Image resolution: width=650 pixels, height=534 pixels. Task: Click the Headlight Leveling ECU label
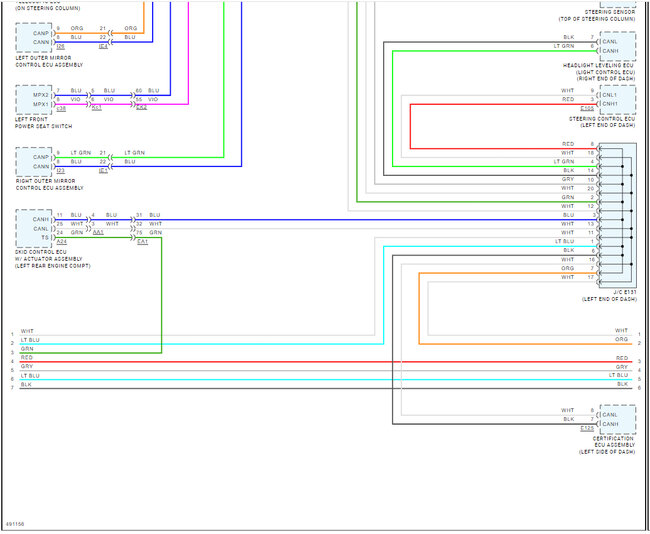pyautogui.click(x=599, y=72)
